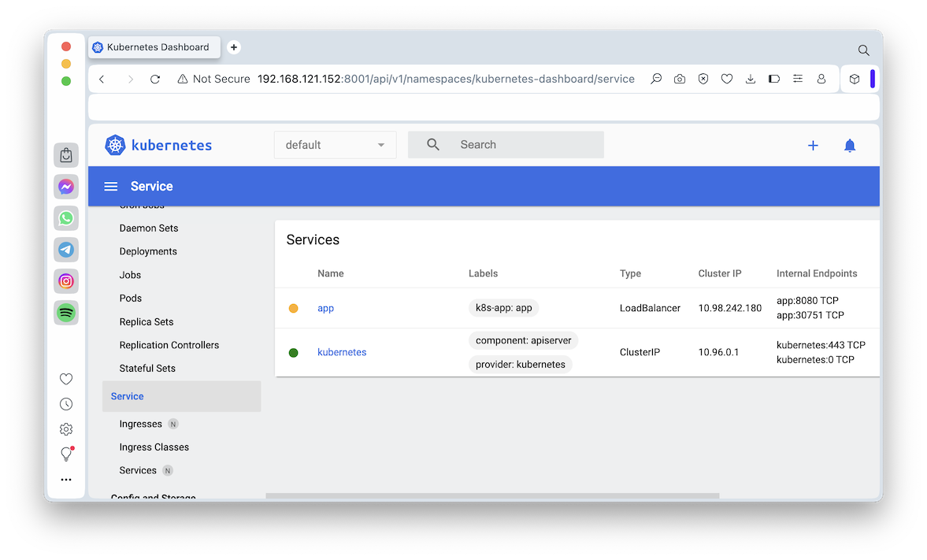Click the battery saver icon

coord(774,79)
